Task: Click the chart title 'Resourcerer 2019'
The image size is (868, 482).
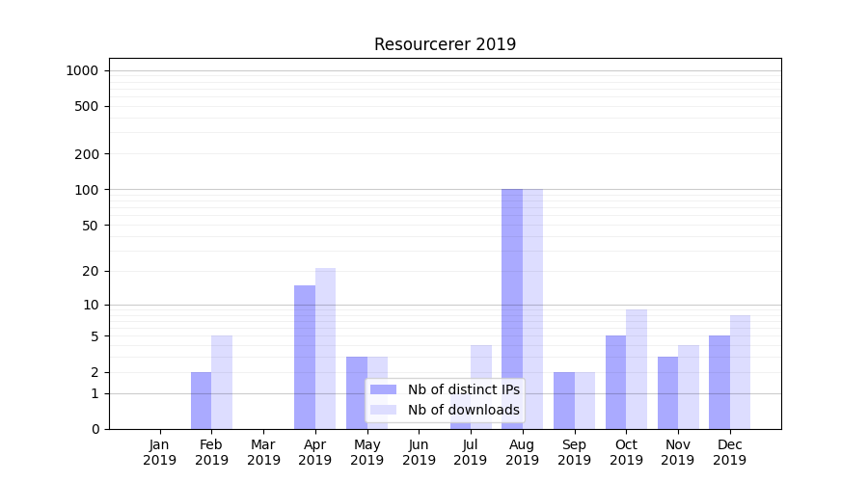Action: coord(445,44)
